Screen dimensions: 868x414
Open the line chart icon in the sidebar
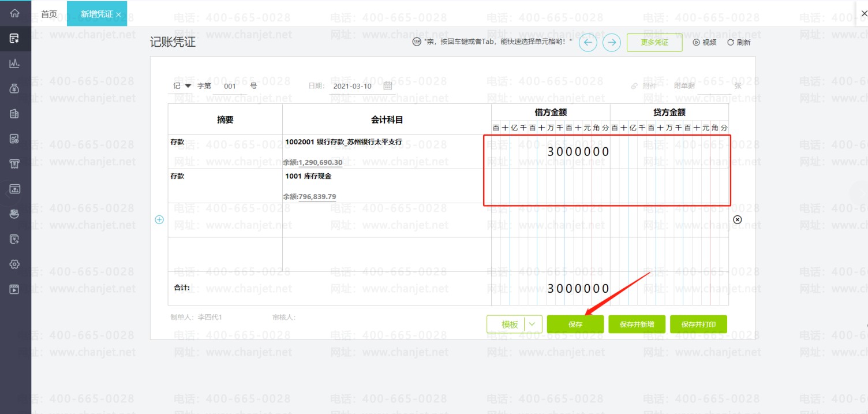[15, 64]
